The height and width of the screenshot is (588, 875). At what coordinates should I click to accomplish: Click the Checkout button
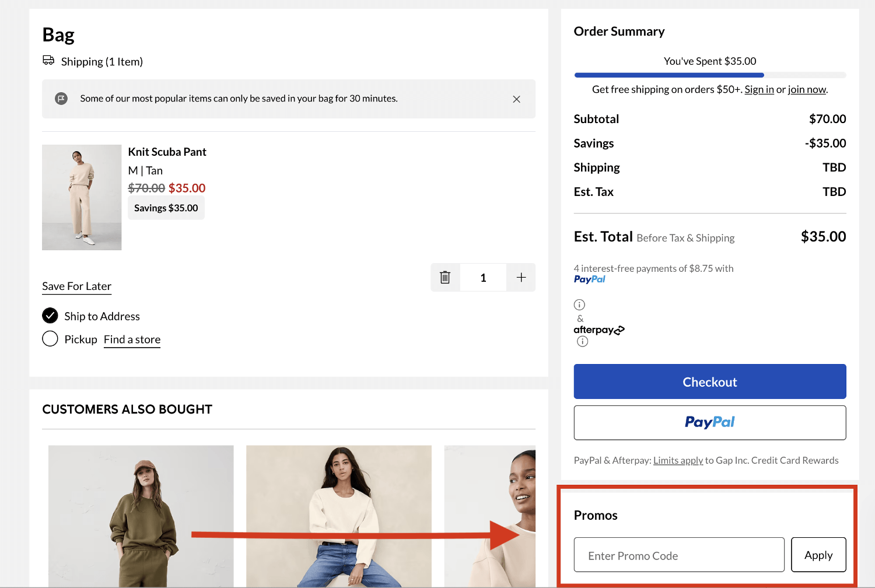(x=709, y=381)
